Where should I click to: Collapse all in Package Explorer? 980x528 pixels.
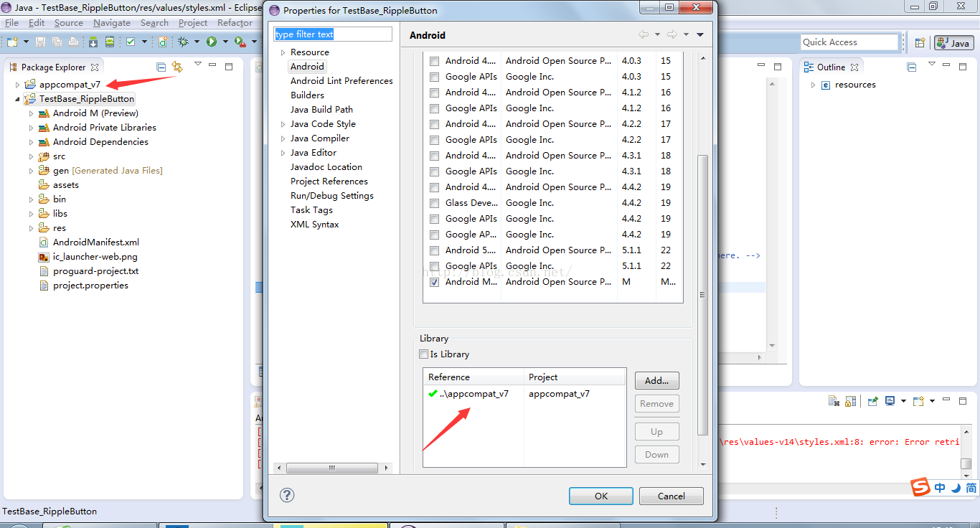coord(161,67)
